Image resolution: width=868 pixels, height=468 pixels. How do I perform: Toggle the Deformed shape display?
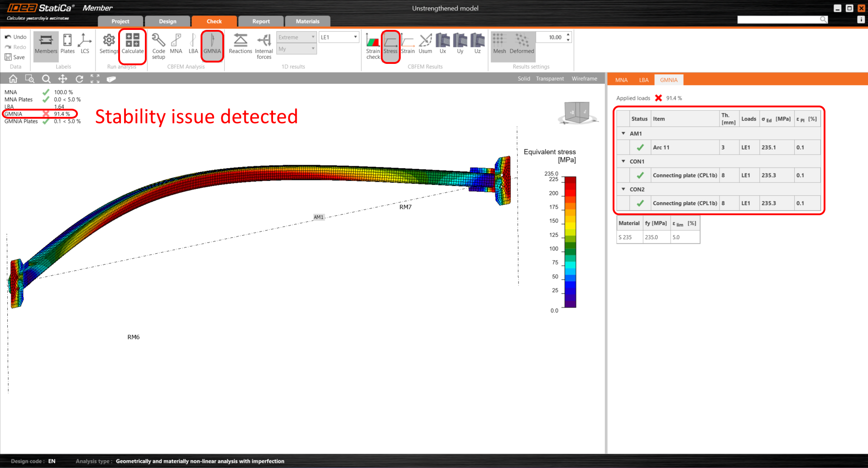click(522, 44)
